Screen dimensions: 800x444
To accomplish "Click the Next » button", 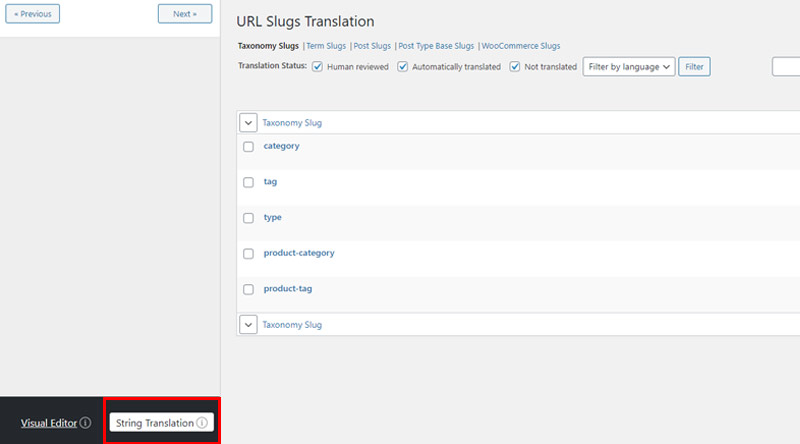I will click(x=185, y=14).
